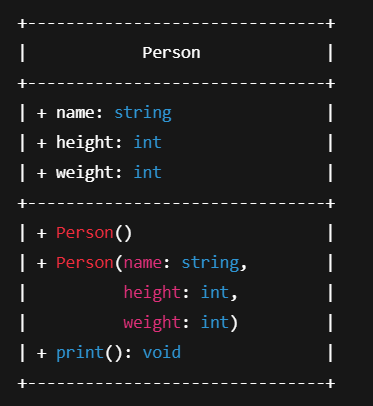This screenshot has height=406, width=373.
Task: Click the pink 'height' constructor parameter
Action: 152,293
